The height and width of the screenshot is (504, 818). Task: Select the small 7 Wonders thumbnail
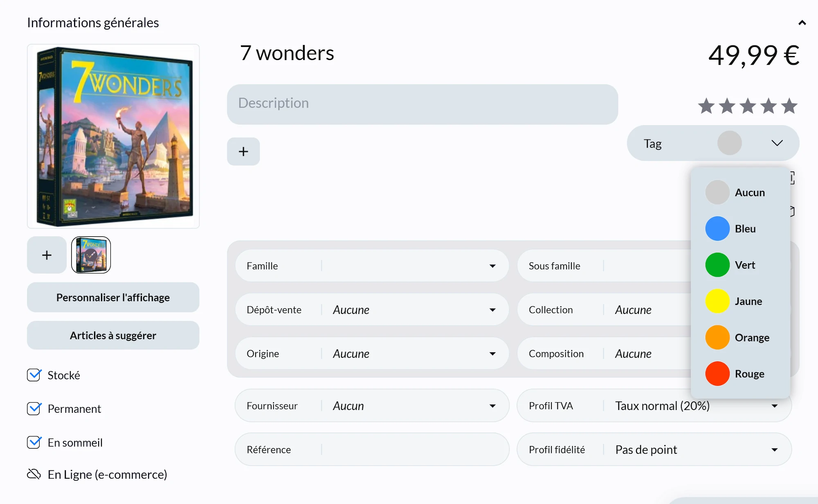click(x=91, y=255)
